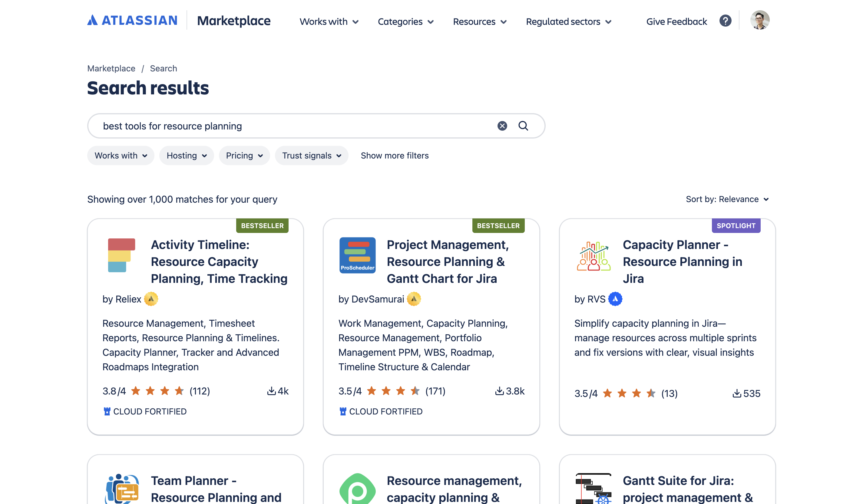Select the ProScheduler app icon
Image resolution: width=863 pixels, height=504 pixels.
click(x=357, y=256)
